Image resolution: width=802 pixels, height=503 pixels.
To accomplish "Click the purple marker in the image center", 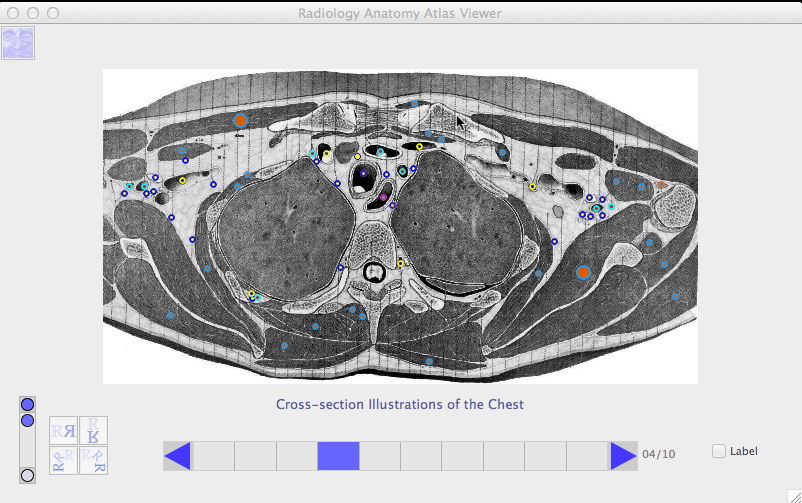I will tap(383, 198).
